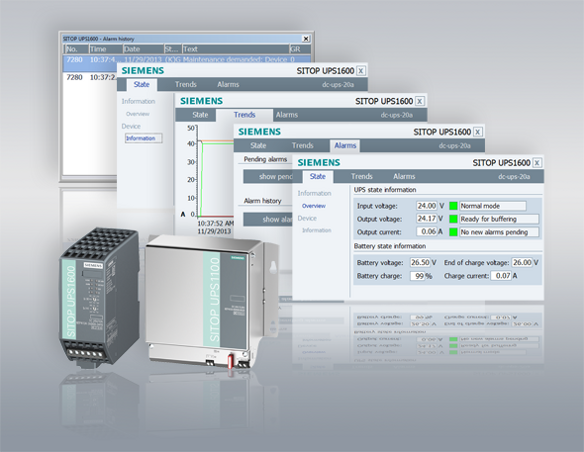Viewport: 584px width, 452px height.
Task: Open Trends tab in rearmost SITOP window
Action: click(x=185, y=85)
